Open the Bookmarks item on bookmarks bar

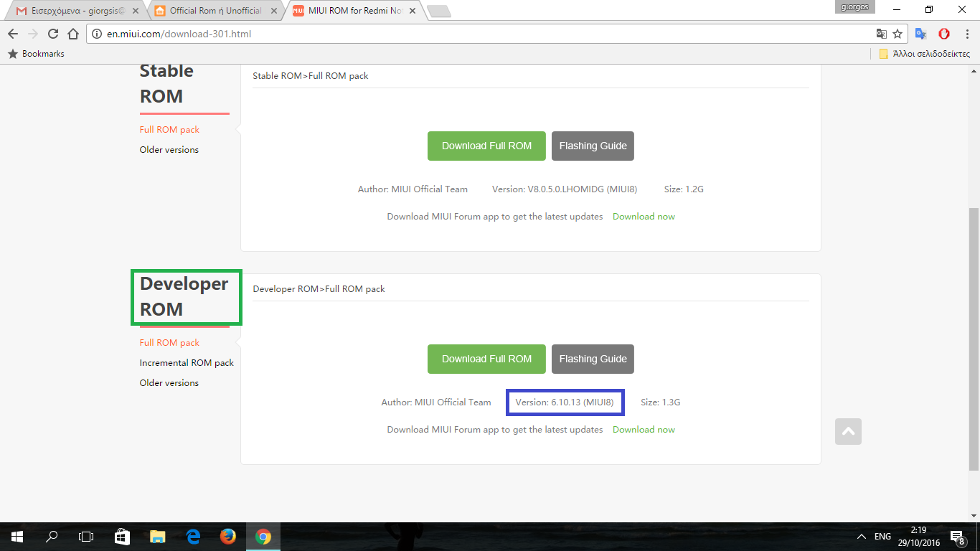pyautogui.click(x=36, y=54)
